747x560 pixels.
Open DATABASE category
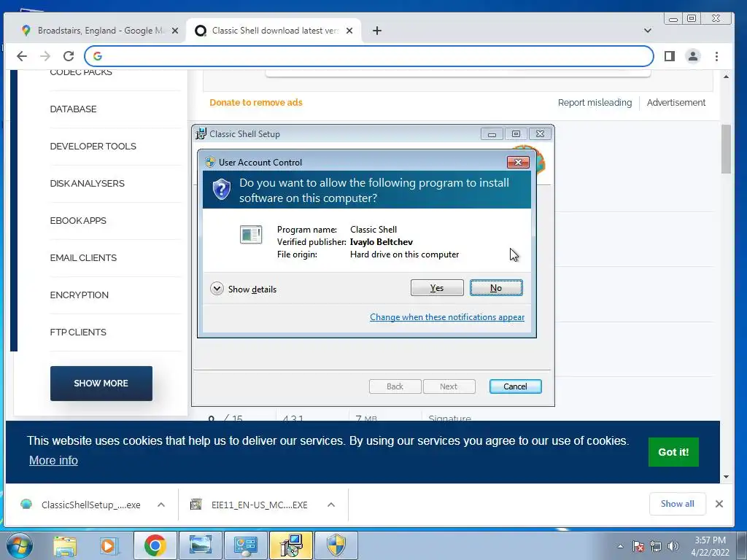pos(74,109)
